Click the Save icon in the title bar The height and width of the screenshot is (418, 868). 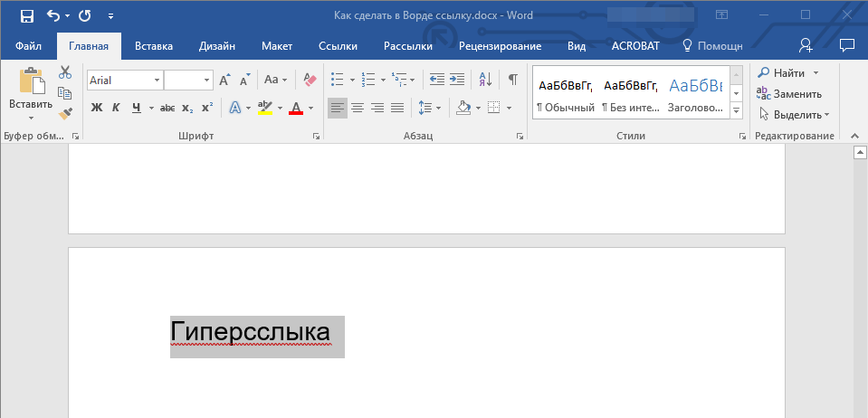click(x=26, y=15)
